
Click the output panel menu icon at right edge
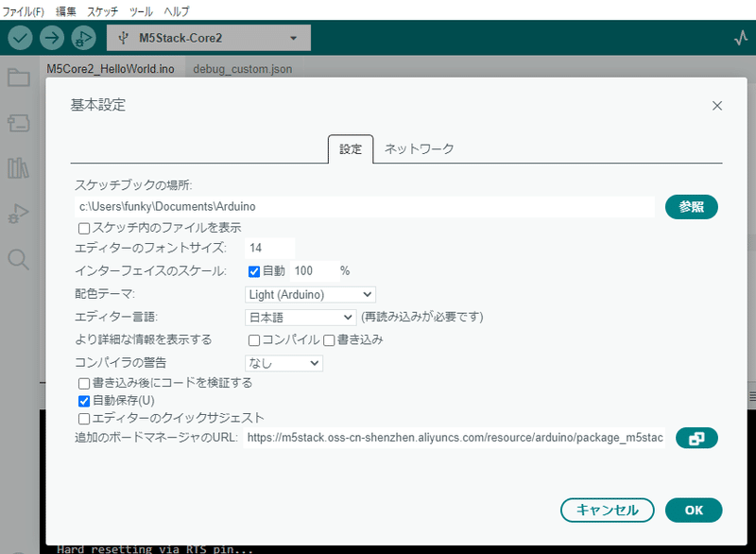(x=752, y=396)
